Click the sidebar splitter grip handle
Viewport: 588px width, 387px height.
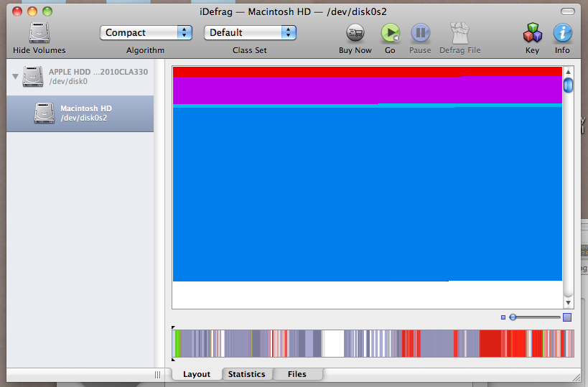click(157, 375)
